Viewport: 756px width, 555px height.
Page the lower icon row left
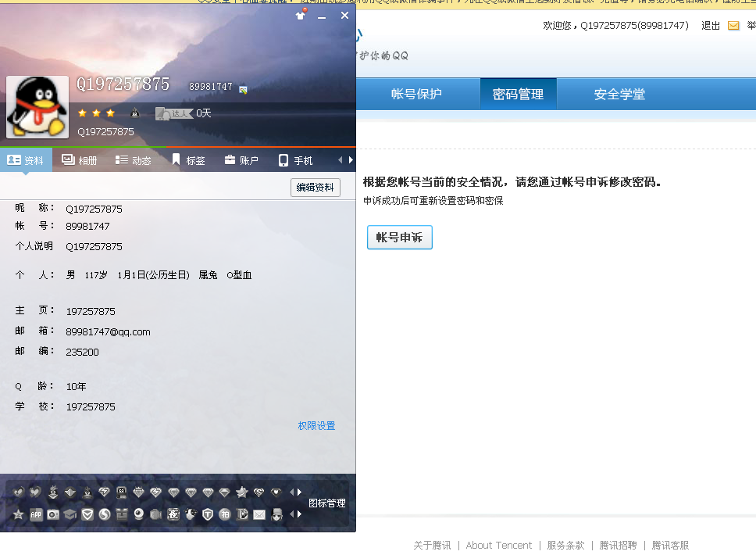pyautogui.click(x=291, y=514)
